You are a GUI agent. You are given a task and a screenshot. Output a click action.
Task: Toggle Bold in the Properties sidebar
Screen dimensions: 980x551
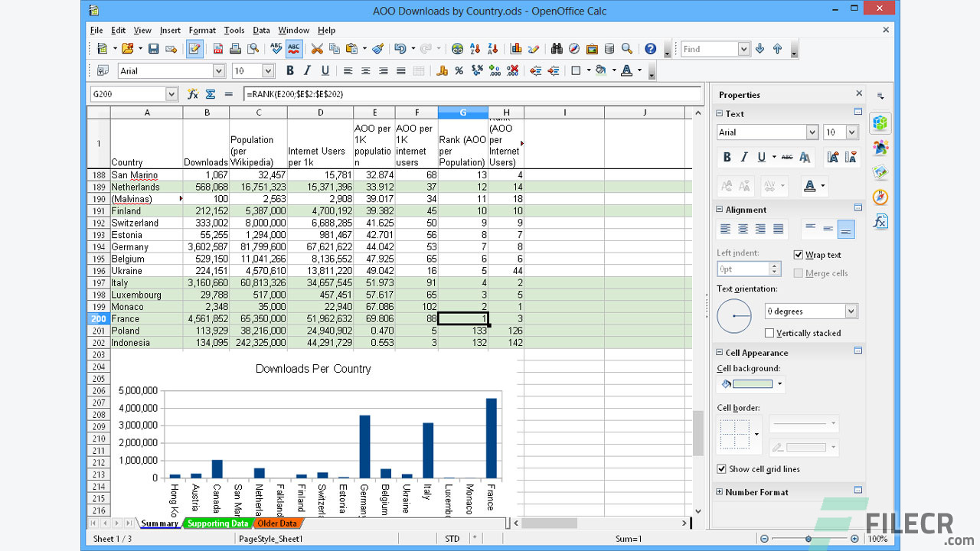click(727, 157)
